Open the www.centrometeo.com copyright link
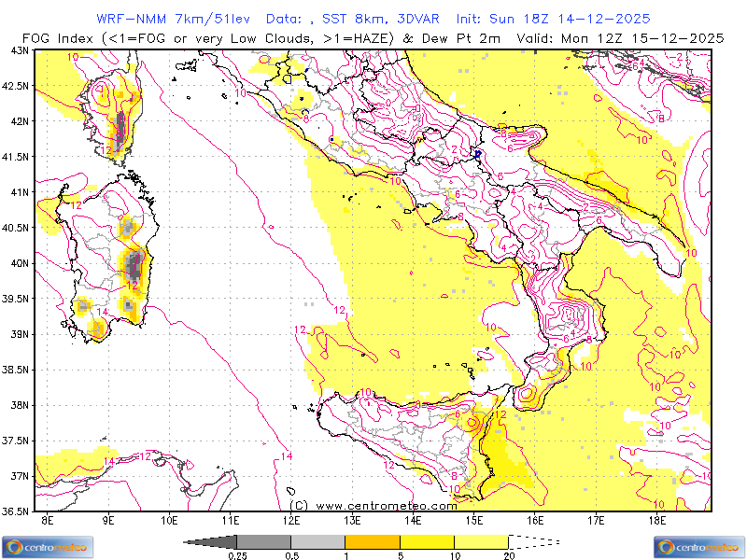Screen dimensions: 747x560 (373, 505)
